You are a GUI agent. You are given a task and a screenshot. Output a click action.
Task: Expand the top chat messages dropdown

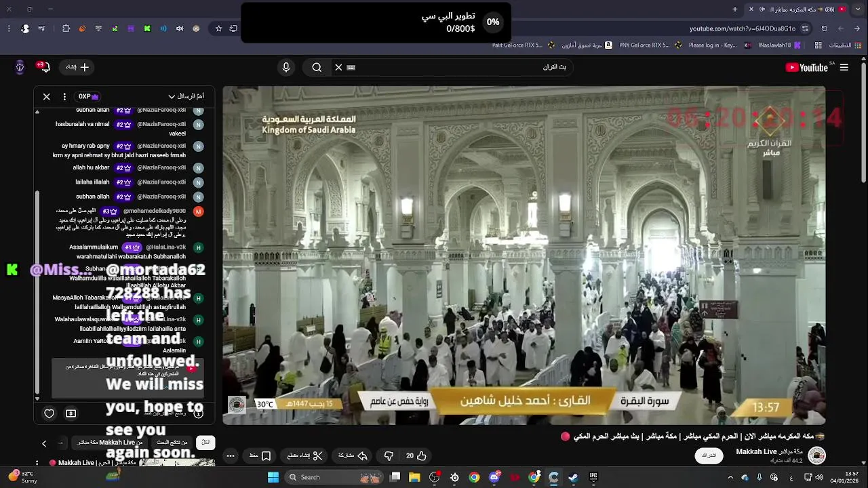tap(186, 96)
